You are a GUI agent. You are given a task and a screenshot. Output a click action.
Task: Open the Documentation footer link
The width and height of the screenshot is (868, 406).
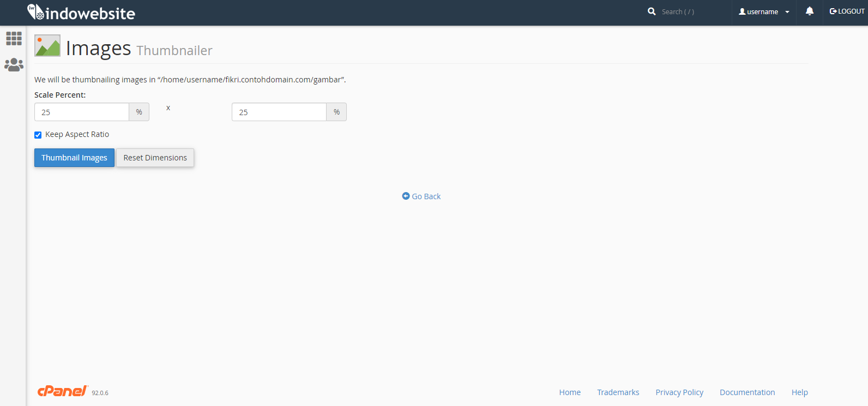[747, 392]
